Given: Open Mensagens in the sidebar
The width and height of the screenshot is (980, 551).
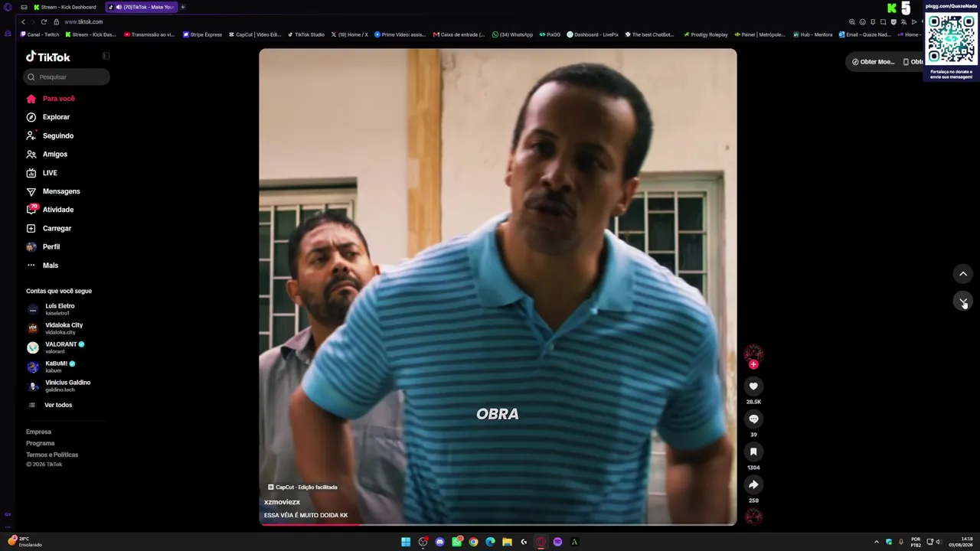Looking at the screenshot, I should click(53, 191).
